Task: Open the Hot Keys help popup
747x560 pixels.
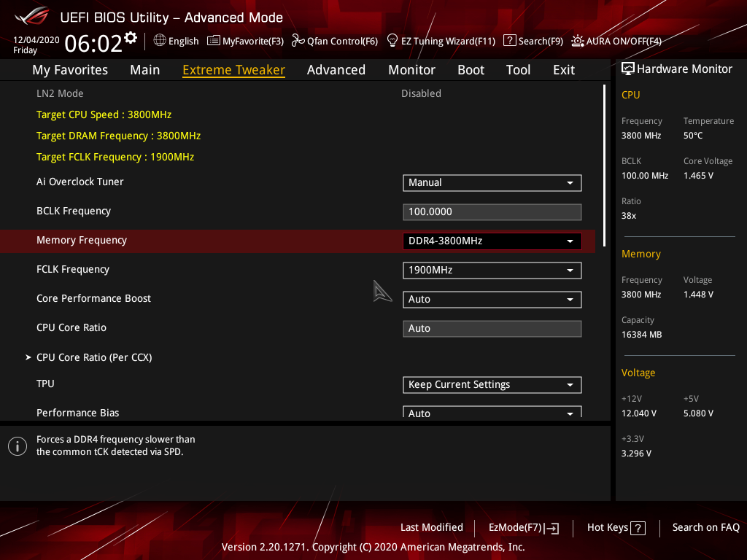Action: click(615, 527)
